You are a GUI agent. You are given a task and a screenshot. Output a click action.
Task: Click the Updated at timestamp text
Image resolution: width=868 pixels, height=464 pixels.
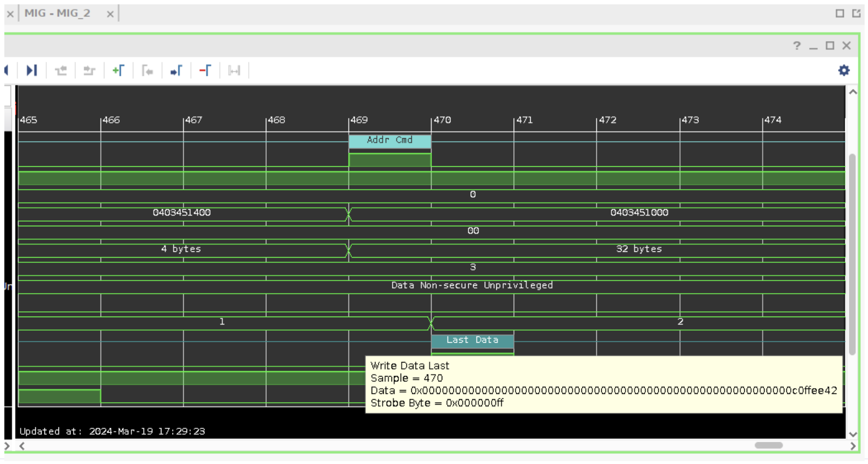[112, 431]
